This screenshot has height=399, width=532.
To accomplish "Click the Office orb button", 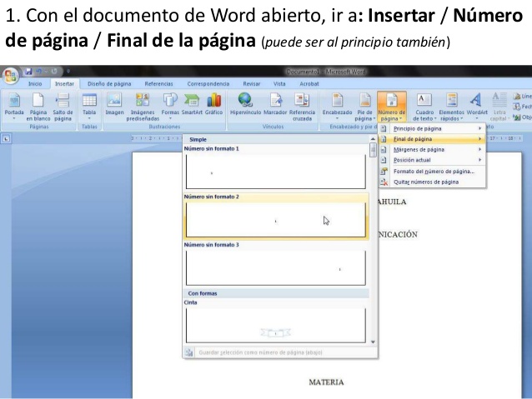I will point(11,76).
